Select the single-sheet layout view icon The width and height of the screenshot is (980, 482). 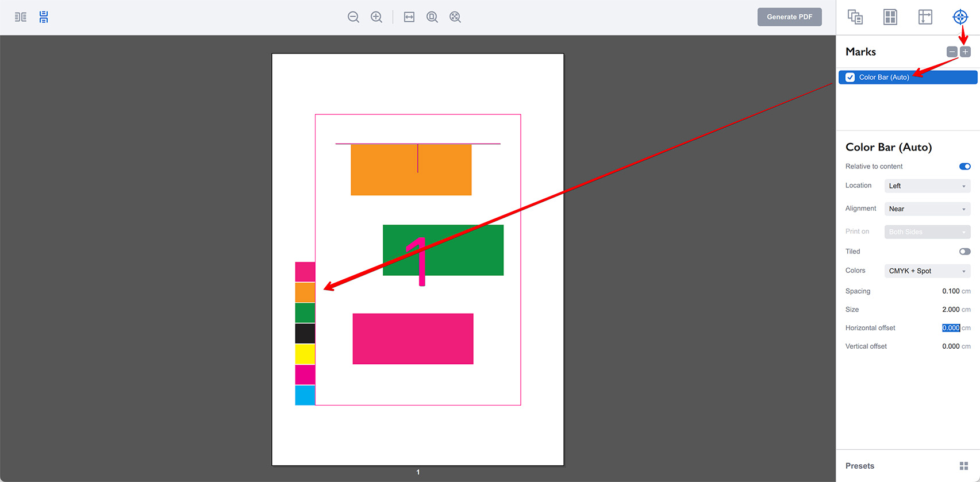tap(44, 17)
